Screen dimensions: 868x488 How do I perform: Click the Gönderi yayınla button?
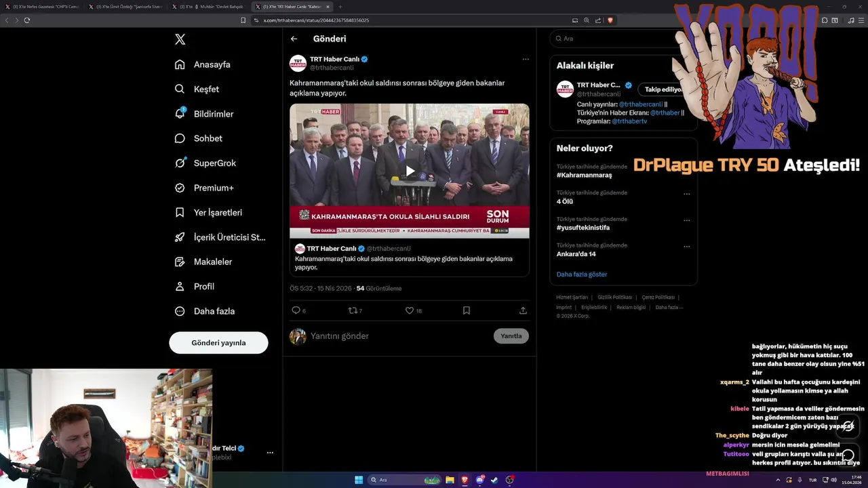tap(218, 342)
